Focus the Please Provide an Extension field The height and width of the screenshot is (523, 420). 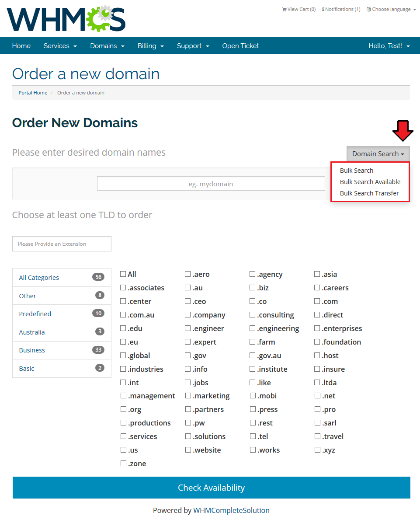62,244
